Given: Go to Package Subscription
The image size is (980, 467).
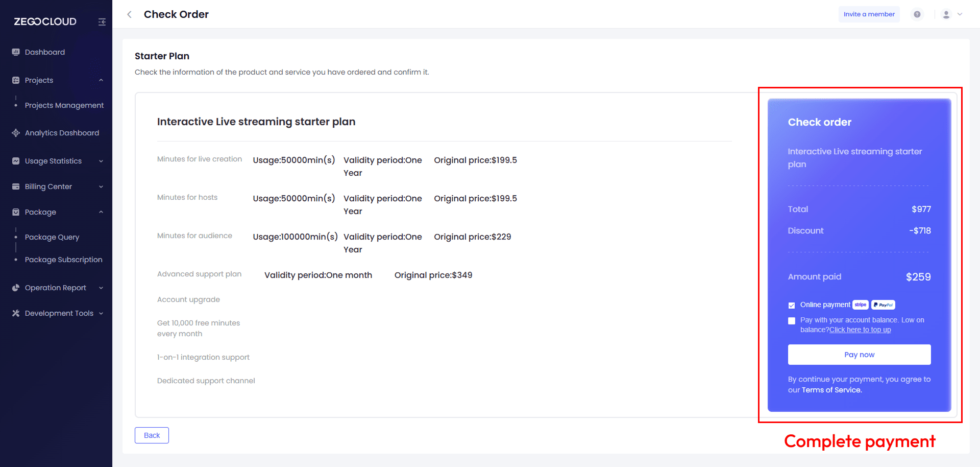Looking at the screenshot, I should pos(63,260).
